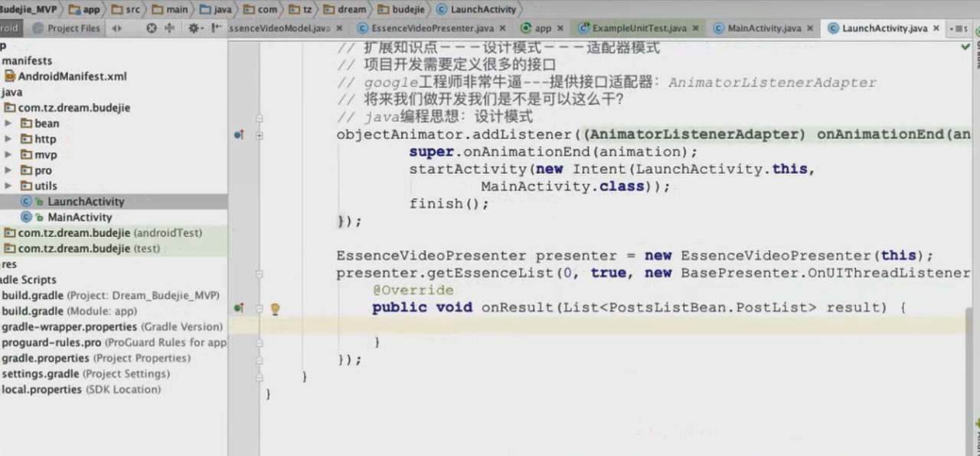Click the scroll-from-source target icon

click(152, 28)
